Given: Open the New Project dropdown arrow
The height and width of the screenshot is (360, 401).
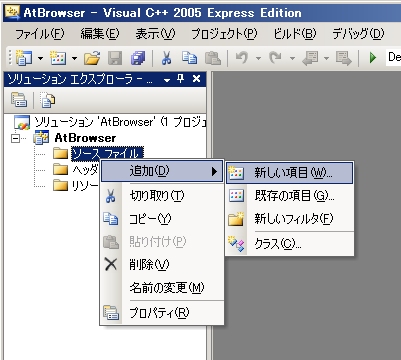Looking at the screenshot, I should pyautogui.click(x=40, y=58).
